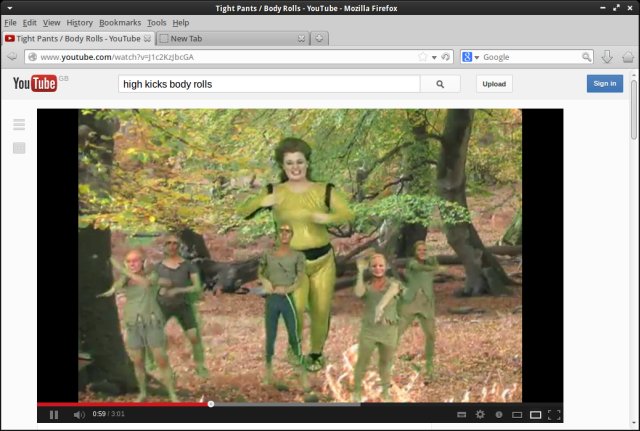Go to the browser home page
This screenshot has height=431, width=640.
[x=628, y=57]
